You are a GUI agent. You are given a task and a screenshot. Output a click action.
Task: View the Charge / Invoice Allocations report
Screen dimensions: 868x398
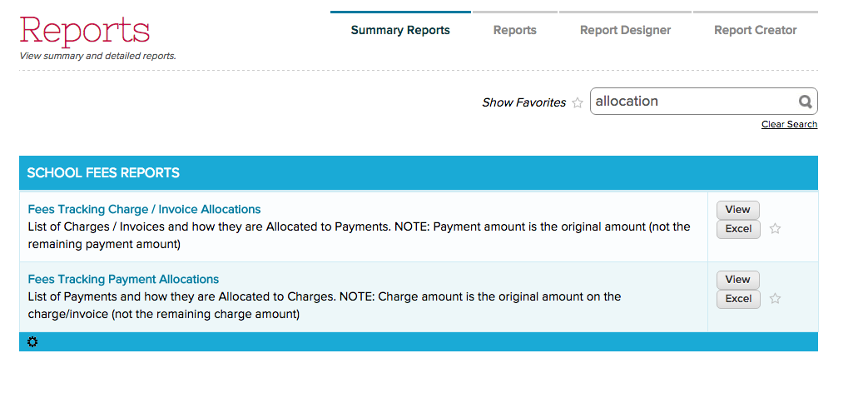point(737,210)
